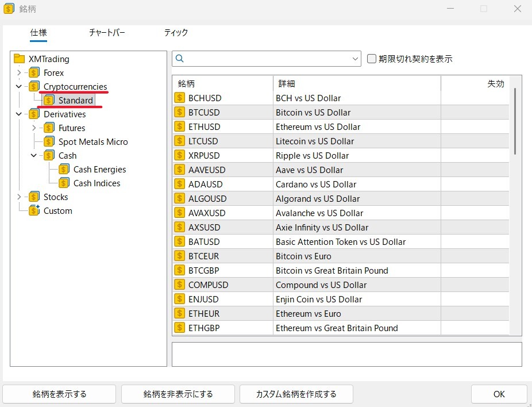Click the Derivatives group coin icon

point(34,114)
